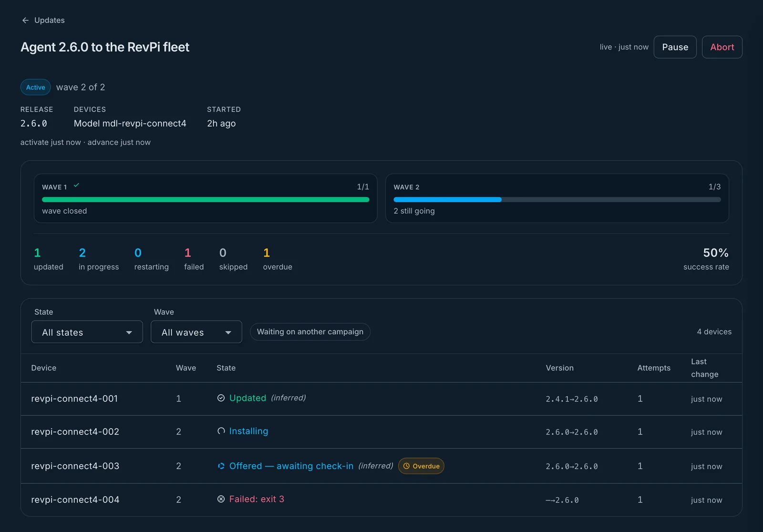Click the 1 failed counter

pyautogui.click(x=194, y=259)
